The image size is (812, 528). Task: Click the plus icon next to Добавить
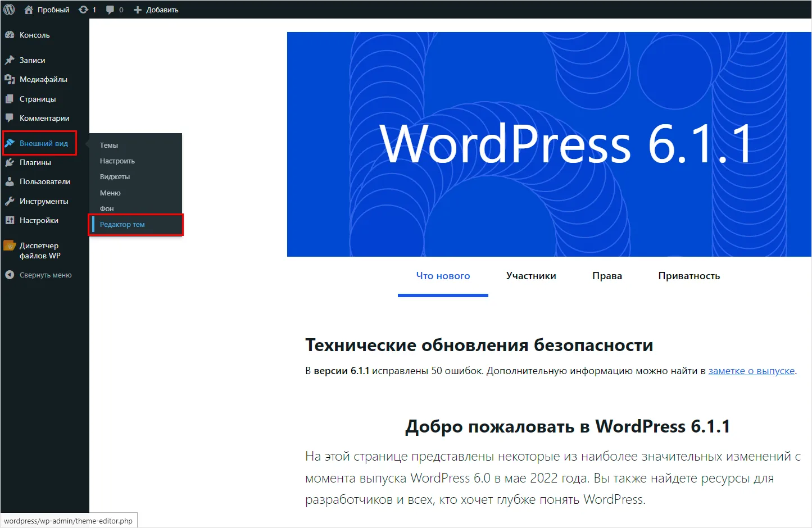(137, 10)
